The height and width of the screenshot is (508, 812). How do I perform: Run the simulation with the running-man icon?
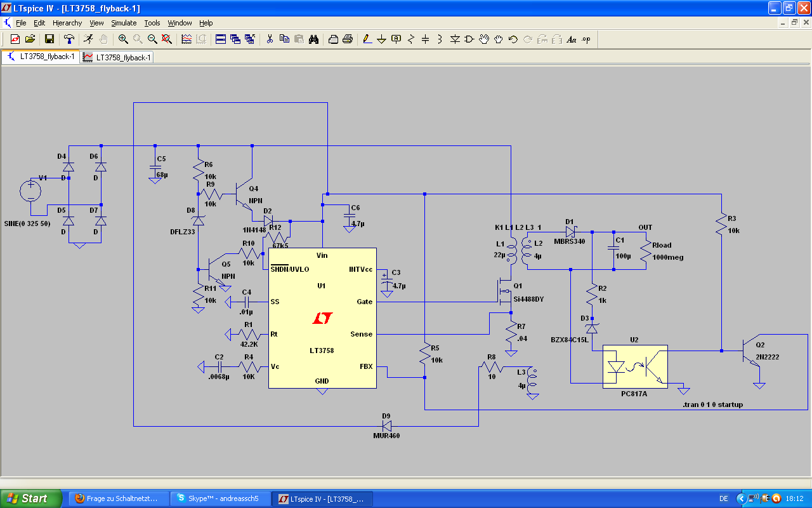88,39
